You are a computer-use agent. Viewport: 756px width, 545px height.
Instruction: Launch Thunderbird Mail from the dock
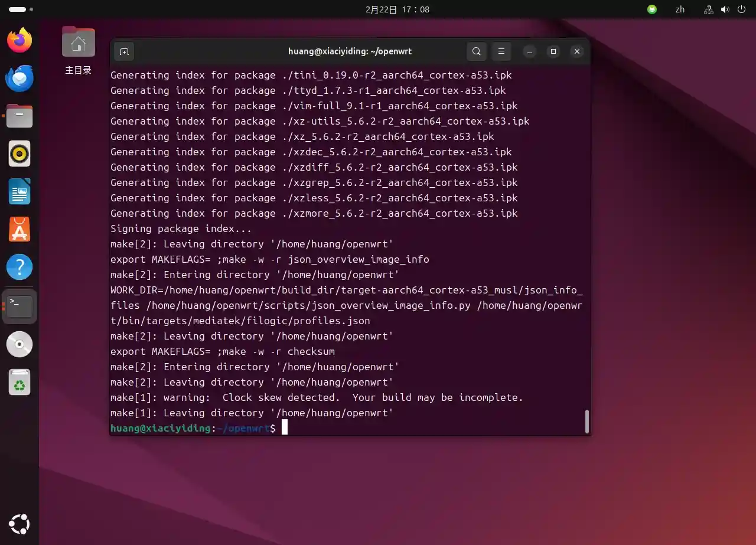(x=19, y=78)
